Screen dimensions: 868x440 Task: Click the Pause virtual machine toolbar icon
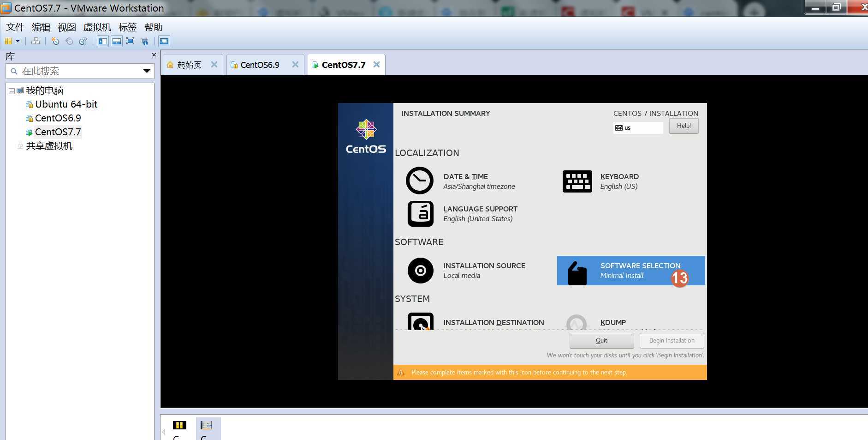coord(8,41)
